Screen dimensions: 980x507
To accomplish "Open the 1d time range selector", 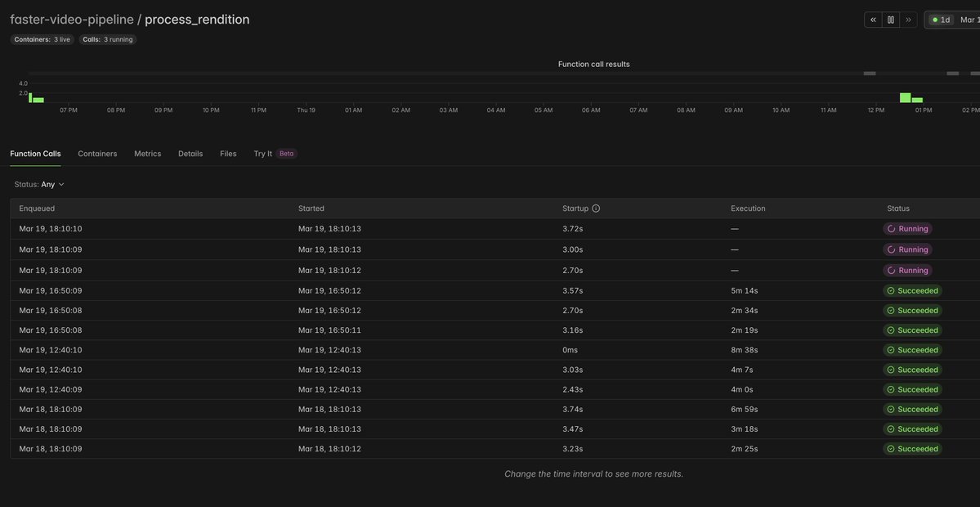I will (941, 20).
